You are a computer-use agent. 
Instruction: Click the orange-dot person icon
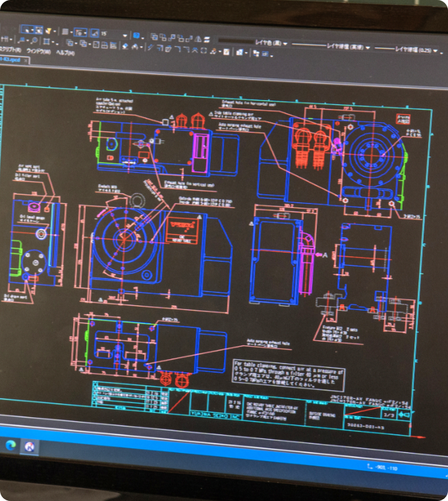[x=213, y=51]
